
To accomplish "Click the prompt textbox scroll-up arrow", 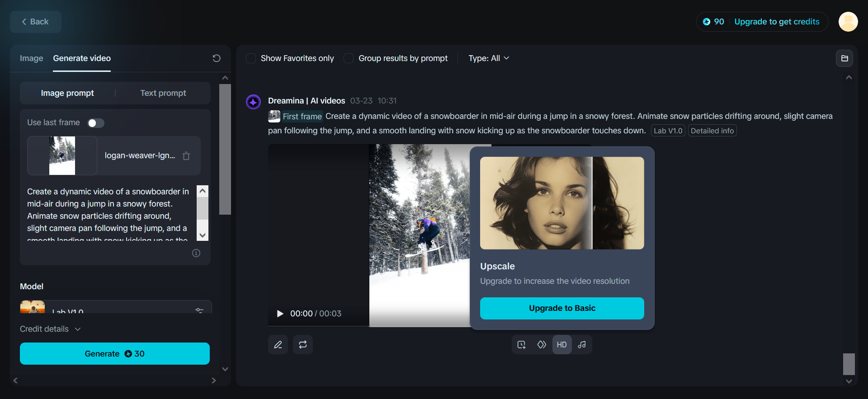I will pos(203,191).
